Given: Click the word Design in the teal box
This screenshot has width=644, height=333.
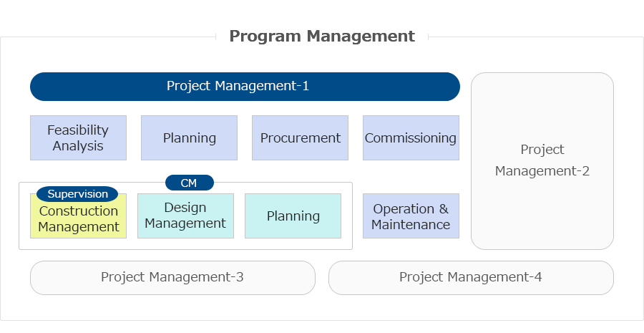Looking at the screenshot, I should coord(185,208).
